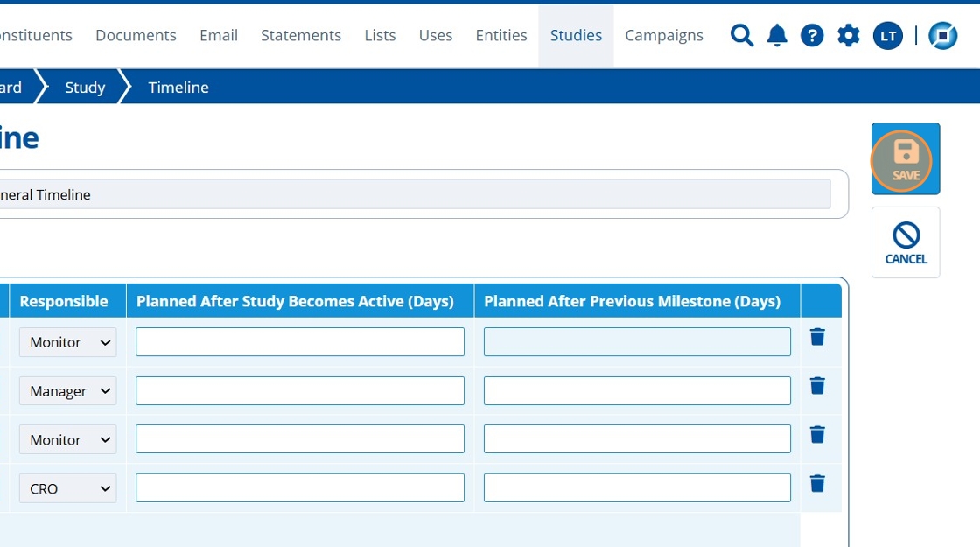Go to the Studies tab
The width and height of the screenshot is (980, 547).
pyautogui.click(x=576, y=35)
